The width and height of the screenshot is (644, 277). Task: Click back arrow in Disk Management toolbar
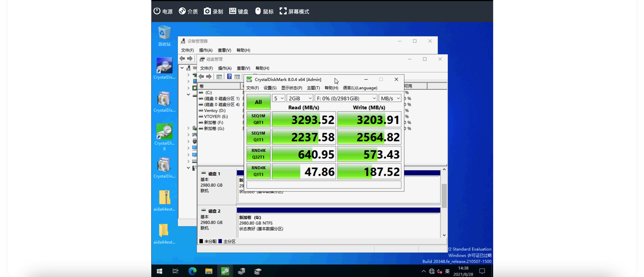[201, 77]
